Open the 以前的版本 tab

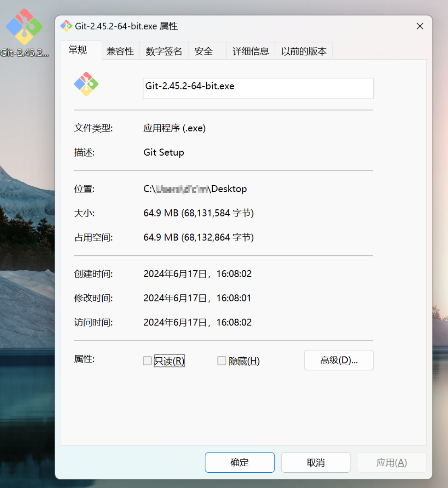point(304,51)
